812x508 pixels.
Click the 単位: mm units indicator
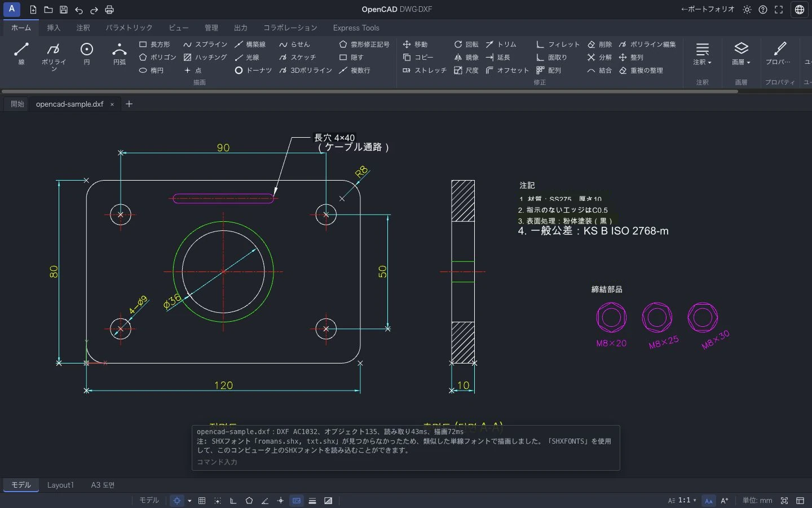(757, 500)
